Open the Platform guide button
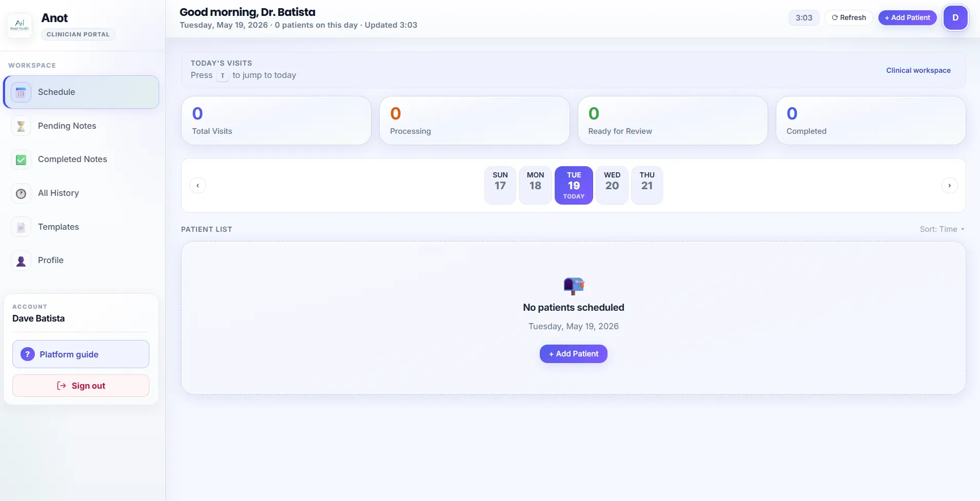This screenshot has width=980, height=501. [81, 354]
